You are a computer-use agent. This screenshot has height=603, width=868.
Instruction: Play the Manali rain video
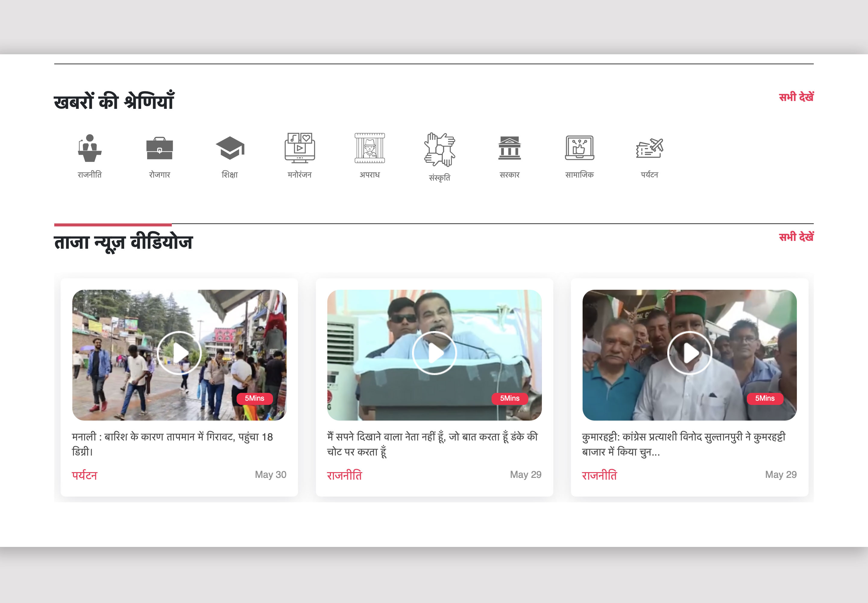point(179,353)
